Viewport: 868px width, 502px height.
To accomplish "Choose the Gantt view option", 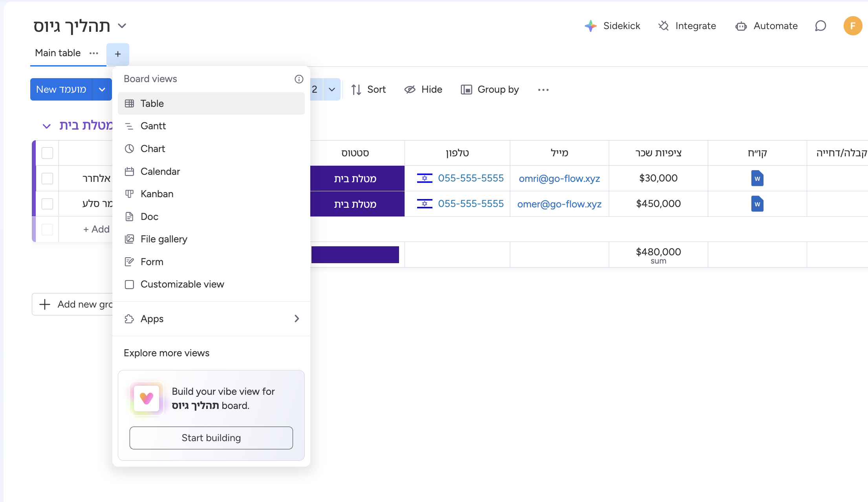I will (153, 126).
